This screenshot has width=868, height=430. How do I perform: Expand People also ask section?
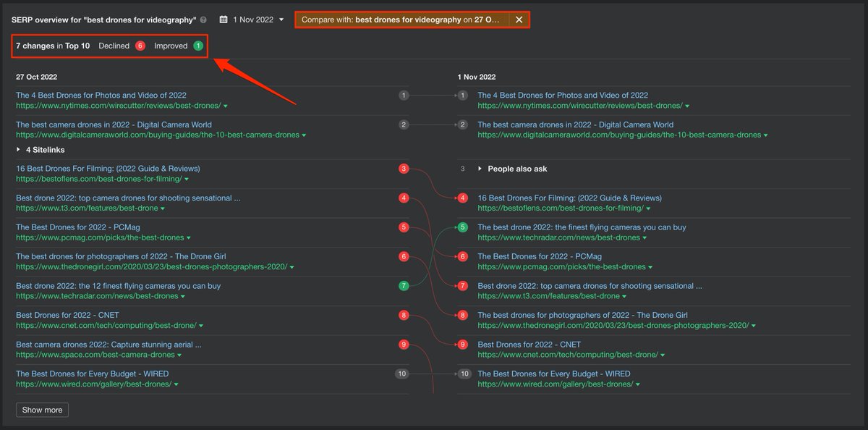(513, 169)
